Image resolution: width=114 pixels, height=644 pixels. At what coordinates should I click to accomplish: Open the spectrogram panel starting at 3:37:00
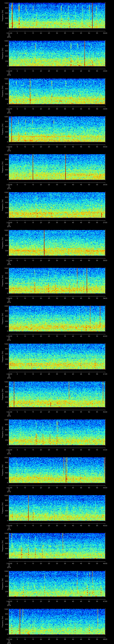[x=57, y=243]
